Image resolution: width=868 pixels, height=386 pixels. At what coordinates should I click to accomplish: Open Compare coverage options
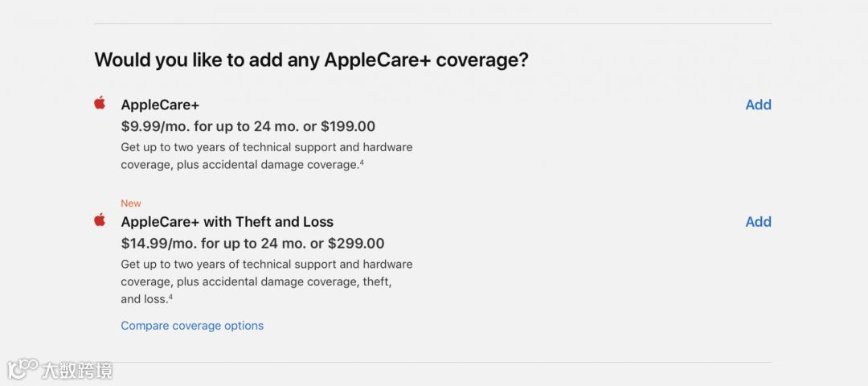click(x=192, y=326)
